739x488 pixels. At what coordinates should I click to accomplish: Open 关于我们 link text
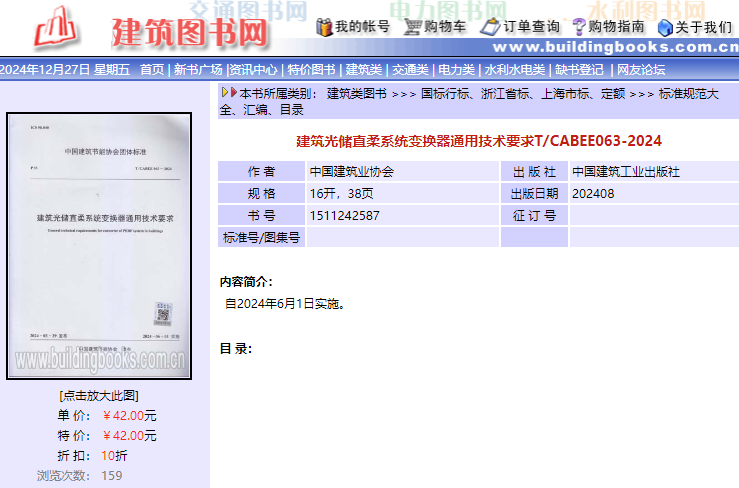tap(704, 27)
